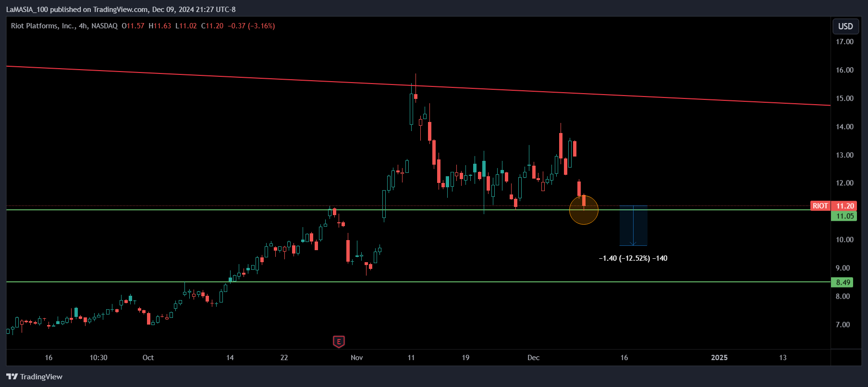
Task: Click the Nov date axis label
Action: (357, 358)
